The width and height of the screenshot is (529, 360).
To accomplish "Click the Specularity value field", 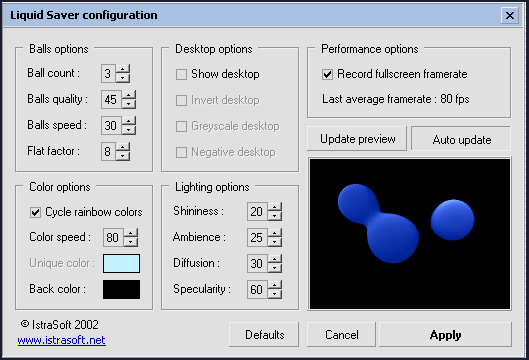I will click(257, 289).
